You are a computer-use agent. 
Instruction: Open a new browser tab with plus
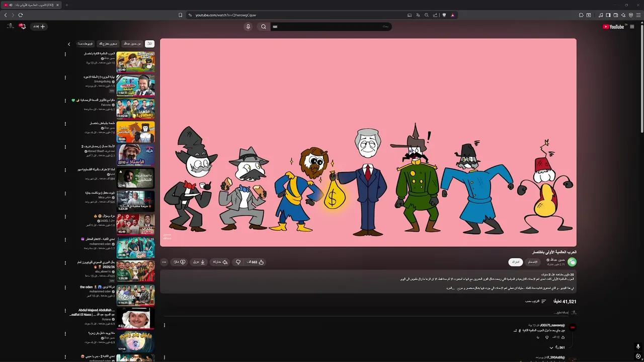(x=66, y=5)
